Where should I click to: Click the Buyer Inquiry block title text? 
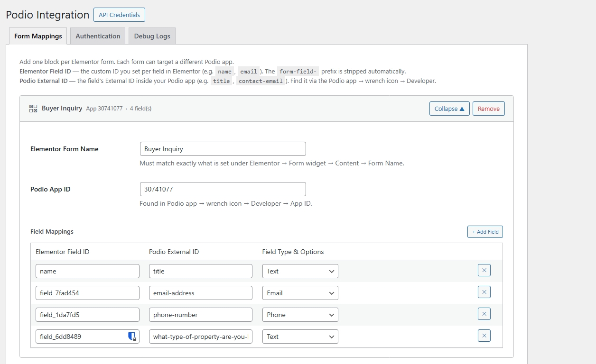(x=62, y=108)
